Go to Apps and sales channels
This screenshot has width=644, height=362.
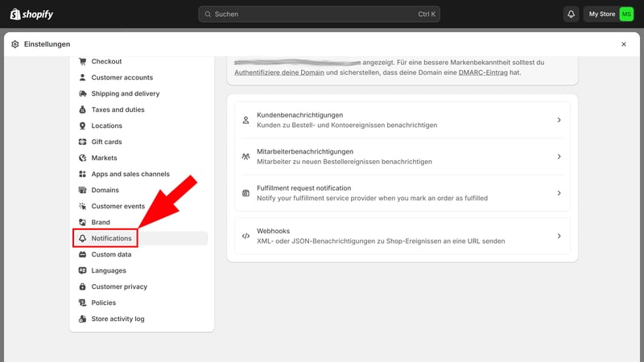coord(130,174)
